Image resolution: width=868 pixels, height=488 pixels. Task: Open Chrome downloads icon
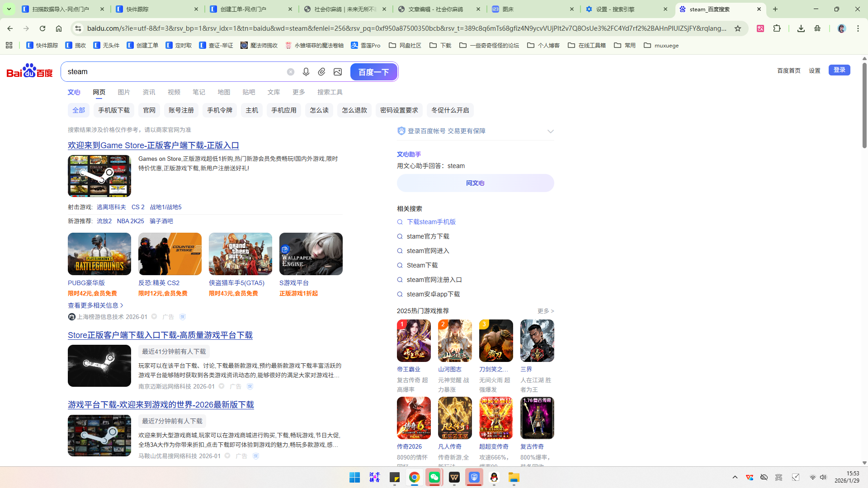click(x=801, y=28)
